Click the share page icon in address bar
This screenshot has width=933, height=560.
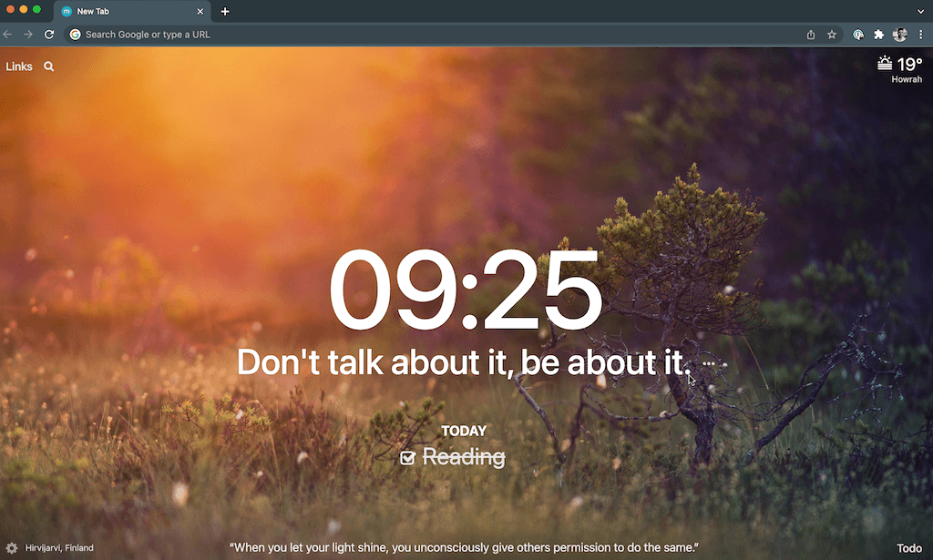(x=810, y=35)
